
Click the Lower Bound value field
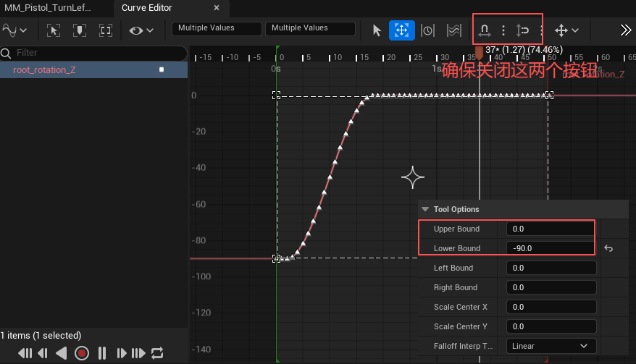click(551, 248)
